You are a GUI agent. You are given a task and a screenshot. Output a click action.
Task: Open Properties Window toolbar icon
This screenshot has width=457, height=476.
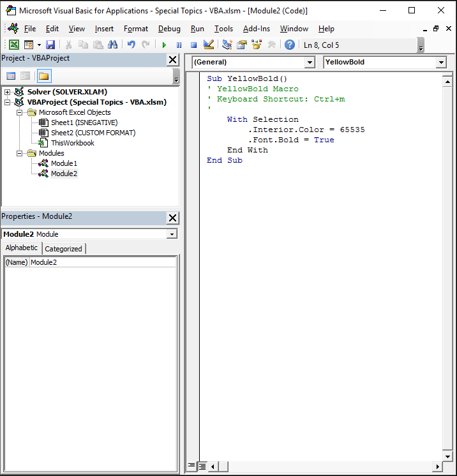point(242,45)
